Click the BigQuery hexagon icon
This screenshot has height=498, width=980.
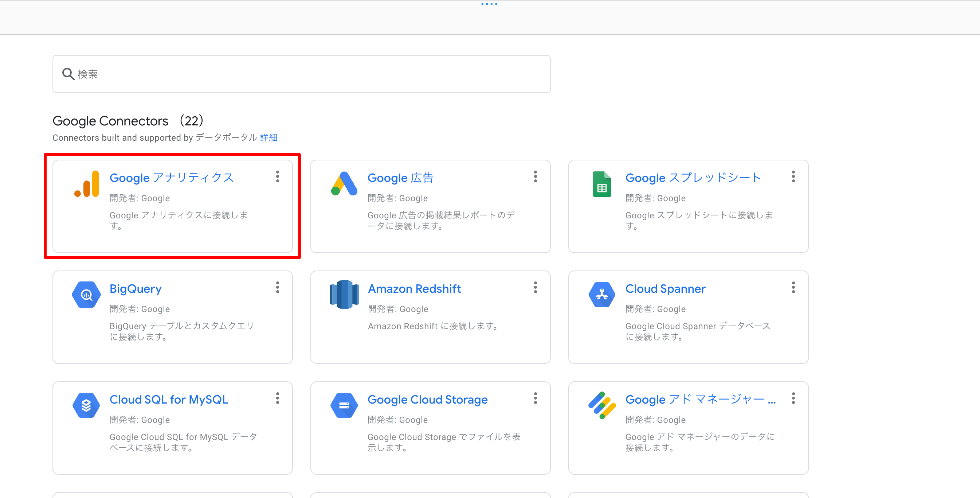point(86,295)
